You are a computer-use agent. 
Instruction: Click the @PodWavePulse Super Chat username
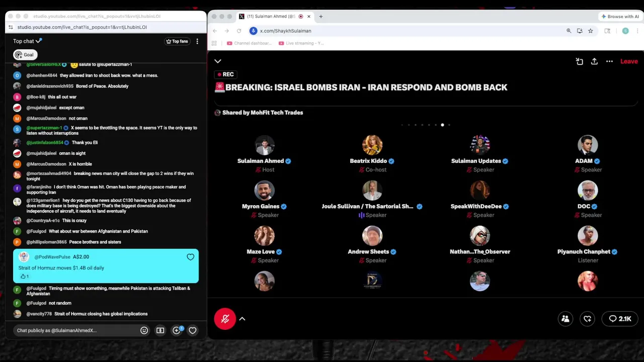(52, 257)
